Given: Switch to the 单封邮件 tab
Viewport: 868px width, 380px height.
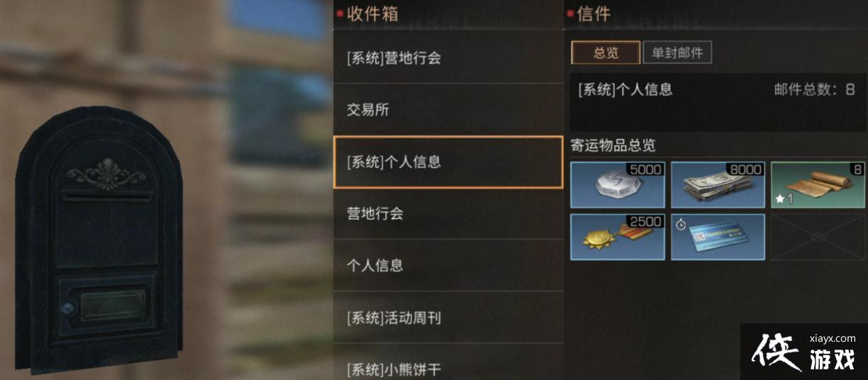Looking at the screenshot, I should [x=677, y=53].
